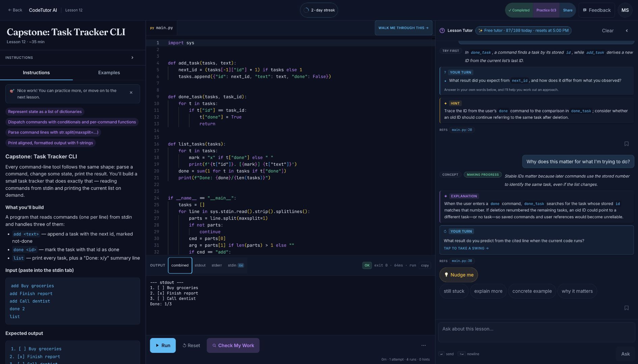Image resolution: width=638 pixels, height=364 pixels.
Task: Choose the explain more suggestion
Action: (488, 291)
